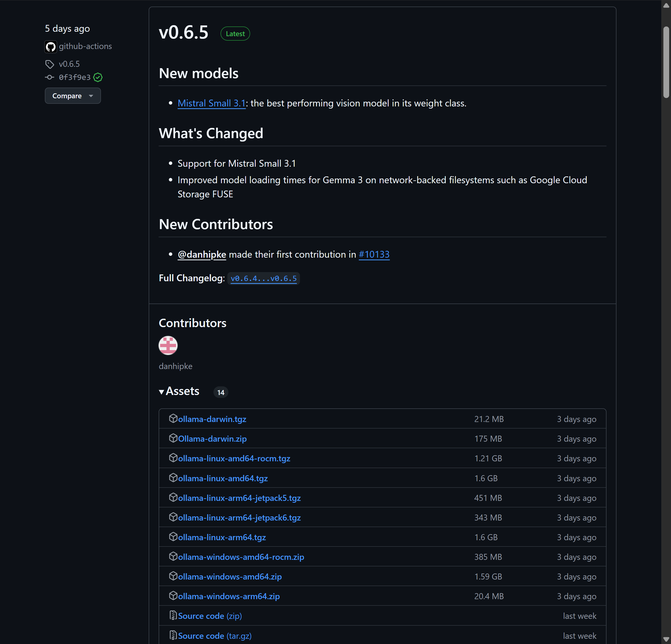Download ollama-linux-amd64.tgz
Screen dimensions: 671x644
coord(223,478)
